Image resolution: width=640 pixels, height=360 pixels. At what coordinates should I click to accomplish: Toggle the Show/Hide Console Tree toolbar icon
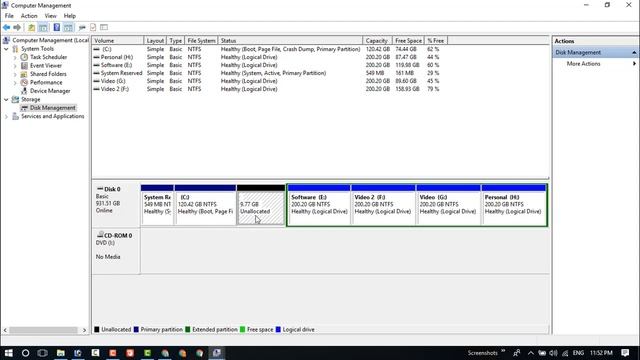pyautogui.click(x=43, y=27)
